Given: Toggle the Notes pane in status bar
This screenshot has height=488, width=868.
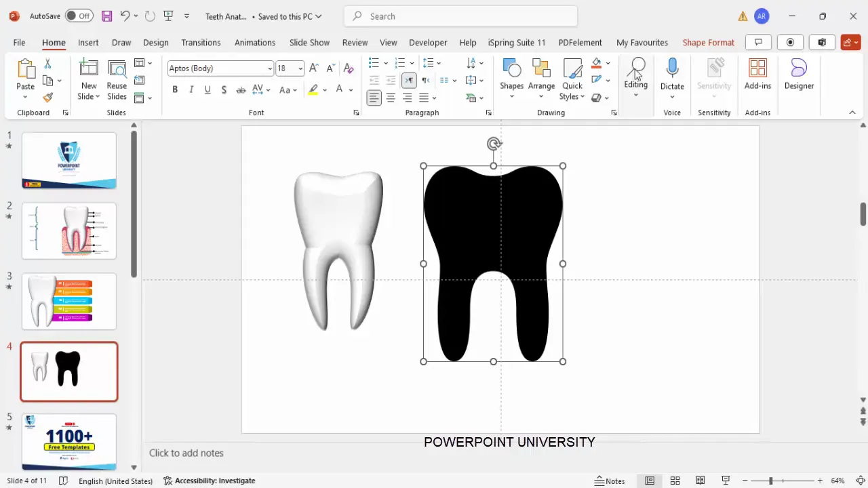Looking at the screenshot, I should point(610,481).
